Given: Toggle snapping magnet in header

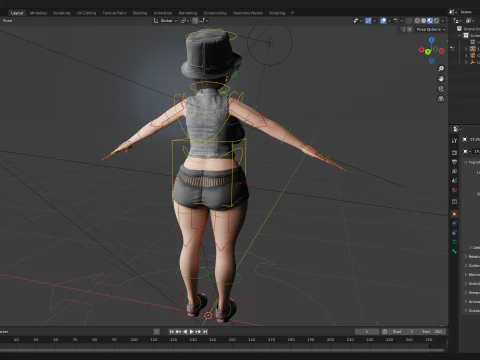Looking at the screenshot, I should point(195,21).
